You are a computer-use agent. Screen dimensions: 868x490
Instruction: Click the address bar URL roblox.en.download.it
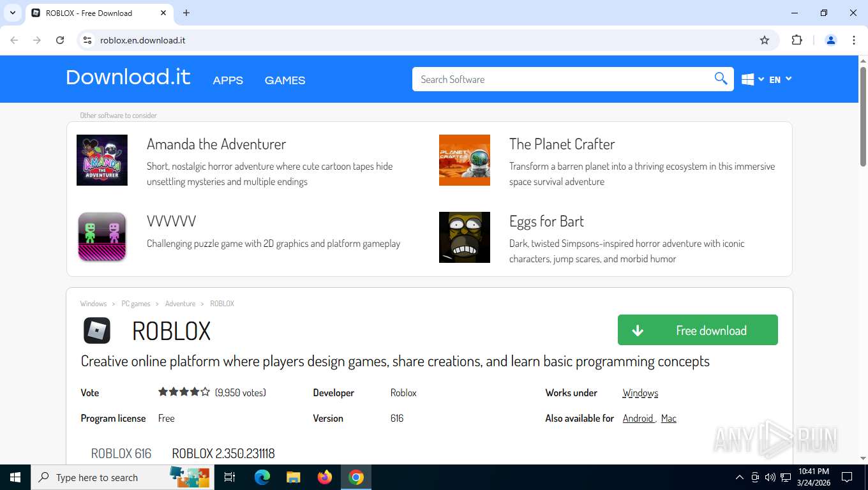pyautogui.click(x=142, y=40)
